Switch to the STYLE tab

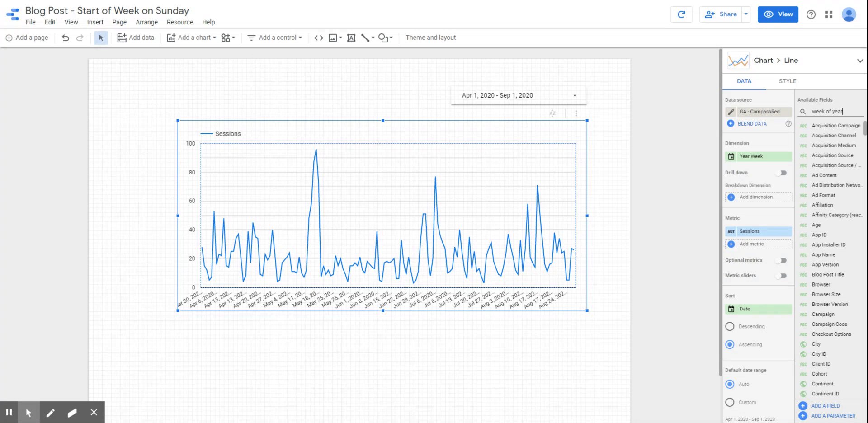point(788,81)
